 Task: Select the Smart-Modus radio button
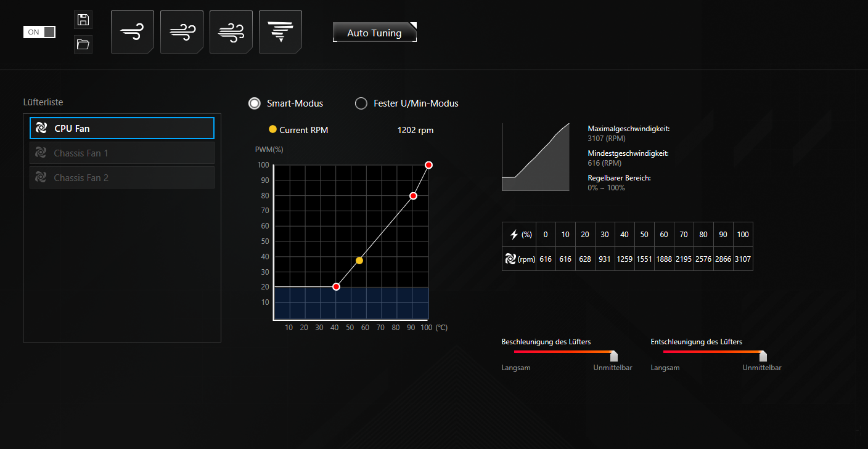pos(255,103)
